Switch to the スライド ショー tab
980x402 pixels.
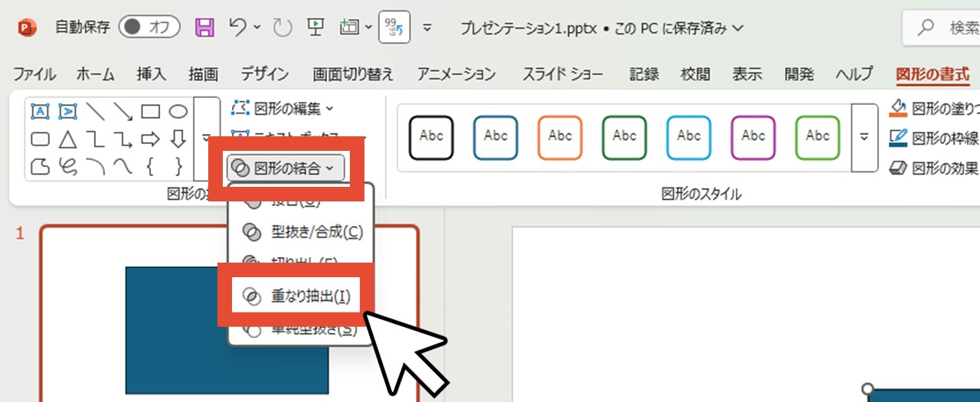563,74
